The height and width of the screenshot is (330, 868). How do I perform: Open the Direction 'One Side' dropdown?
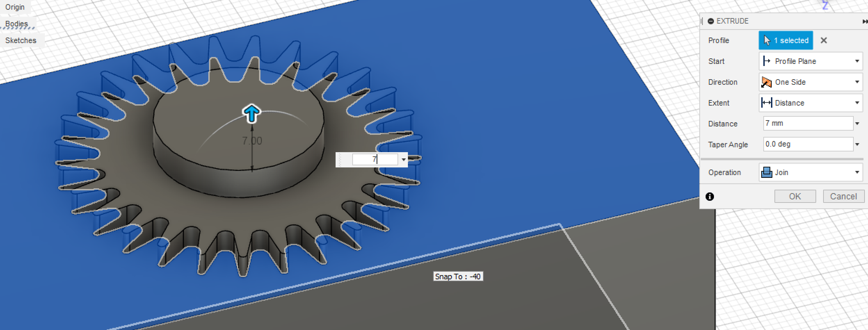coord(811,82)
